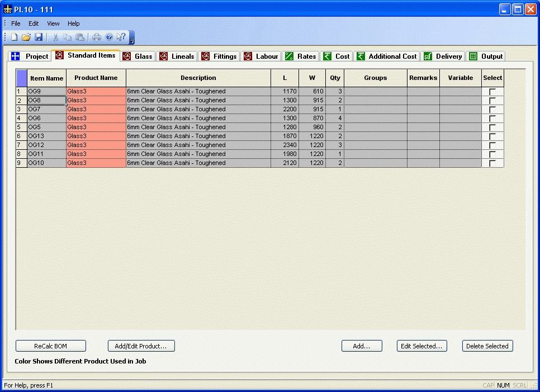Click the Cut scissors toolbar icon
The height and width of the screenshot is (392, 540).
point(56,37)
